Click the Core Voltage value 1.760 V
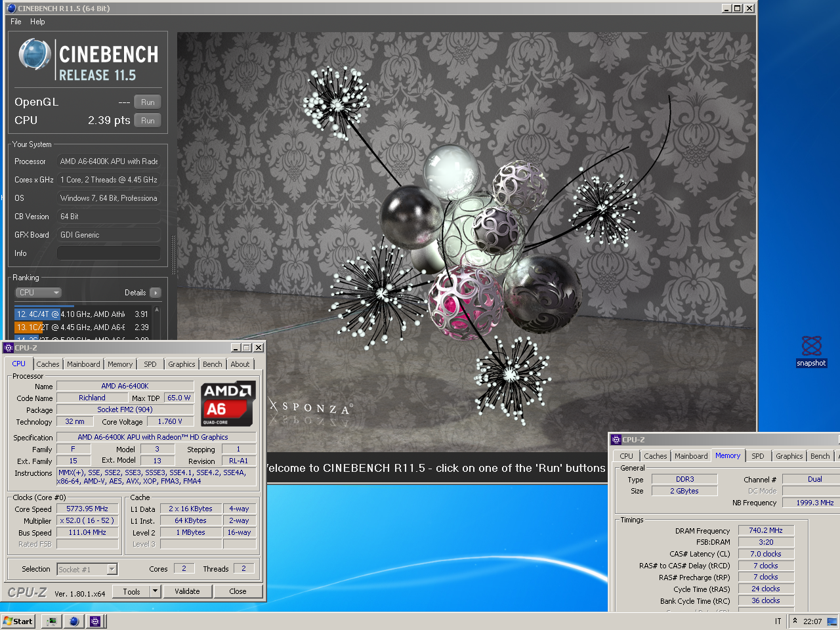This screenshot has width=840, height=630. [x=170, y=421]
